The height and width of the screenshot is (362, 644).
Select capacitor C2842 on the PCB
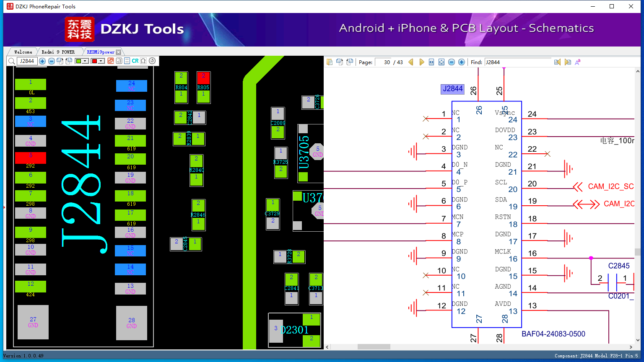tap(190, 117)
